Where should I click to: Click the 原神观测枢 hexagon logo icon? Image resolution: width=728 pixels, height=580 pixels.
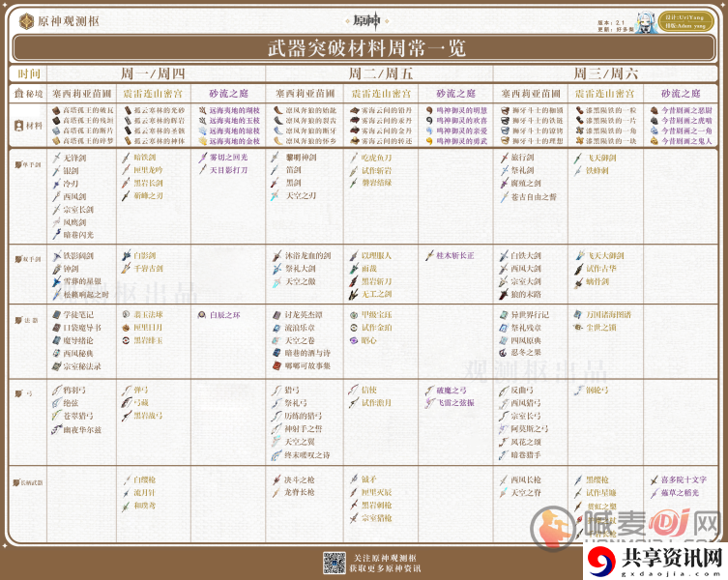(x=26, y=21)
